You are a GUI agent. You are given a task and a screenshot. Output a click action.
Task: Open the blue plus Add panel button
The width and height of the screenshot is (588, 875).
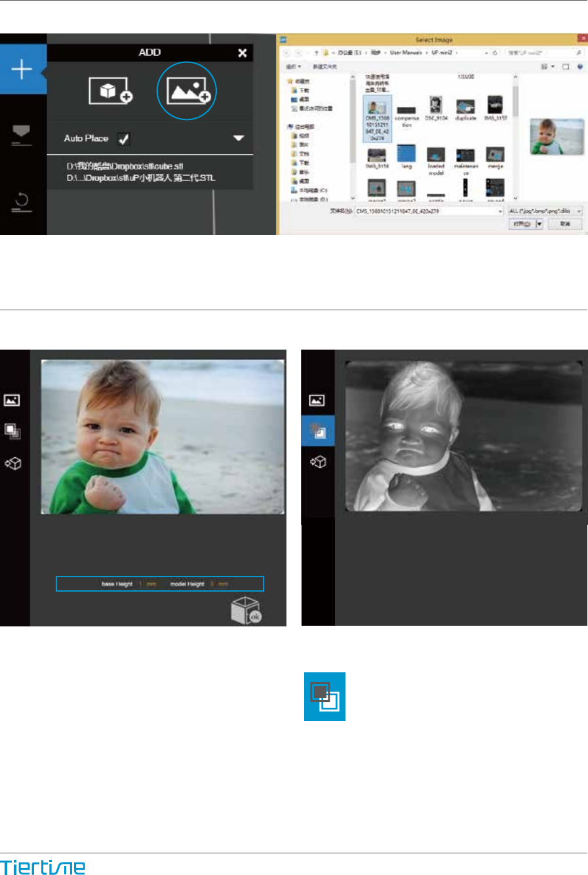[x=22, y=69]
